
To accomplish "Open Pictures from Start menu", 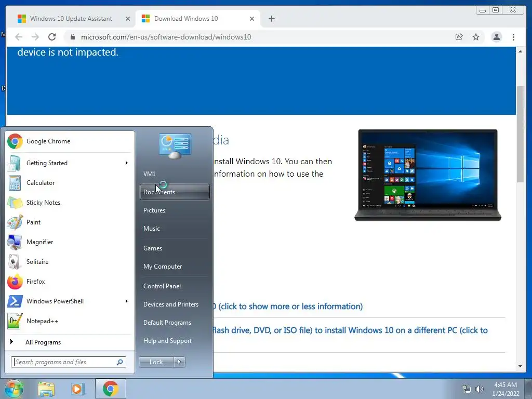I will (175, 210).
